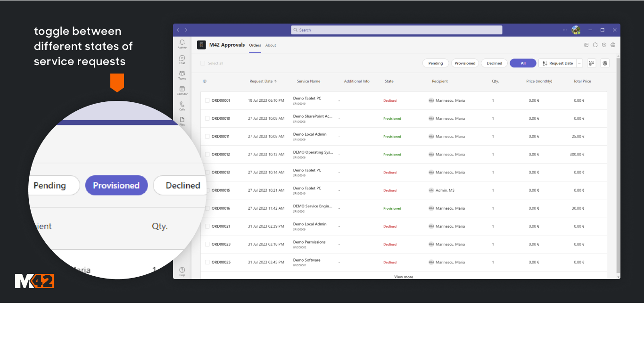
Task: Select the purple All filter pill
Action: click(523, 63)
